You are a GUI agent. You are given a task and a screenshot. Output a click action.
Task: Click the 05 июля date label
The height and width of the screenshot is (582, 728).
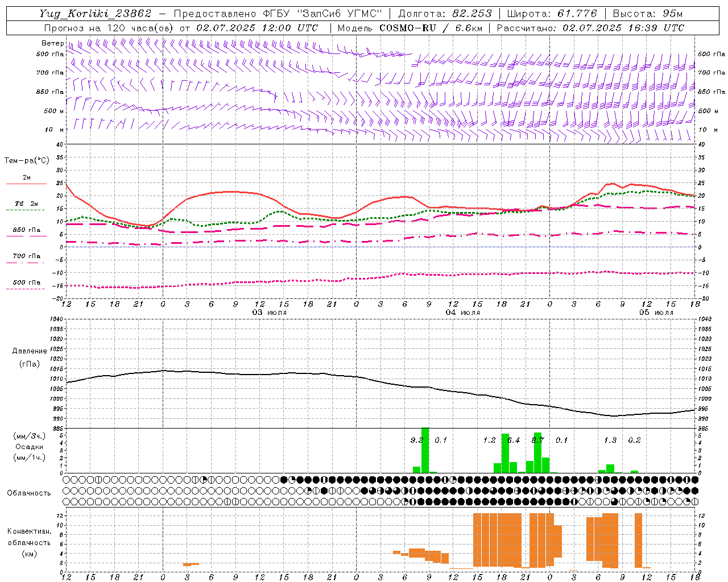coord(656,313)
